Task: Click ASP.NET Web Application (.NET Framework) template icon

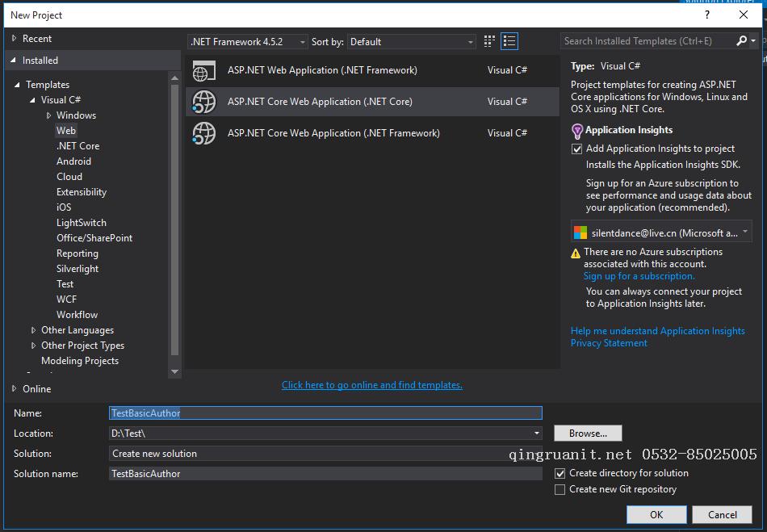Action: [x=204, y=71]
